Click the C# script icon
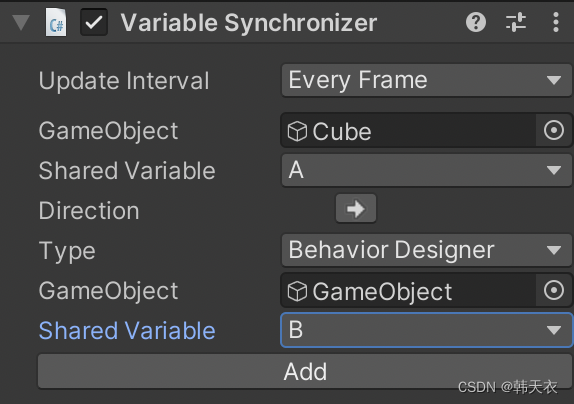574x404 pixels. (56, 23)
